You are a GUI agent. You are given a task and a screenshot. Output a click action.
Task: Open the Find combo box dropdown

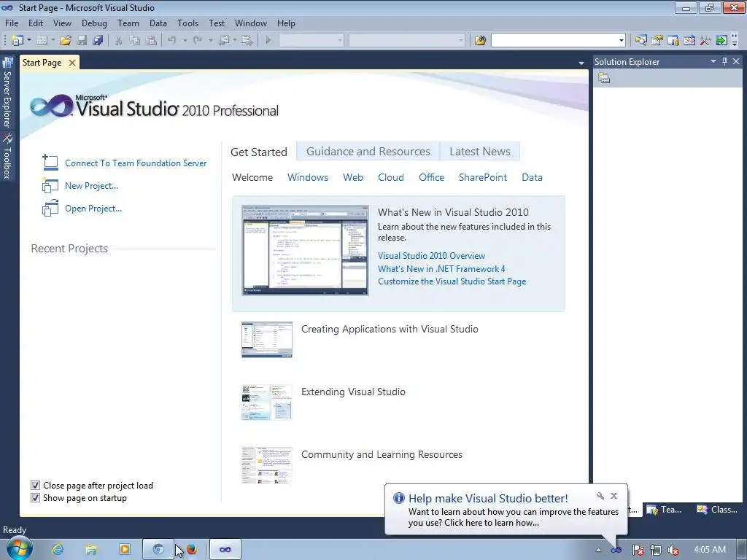(x=622, y=41)
